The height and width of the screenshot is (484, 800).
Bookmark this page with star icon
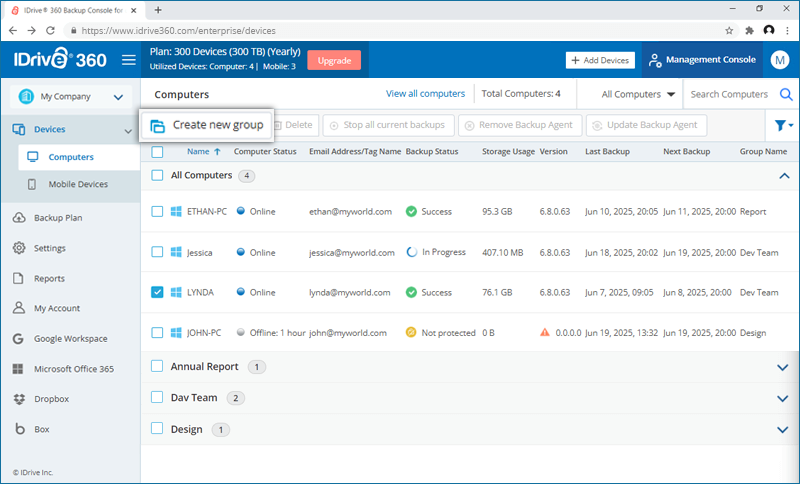(x=729, y=30)
